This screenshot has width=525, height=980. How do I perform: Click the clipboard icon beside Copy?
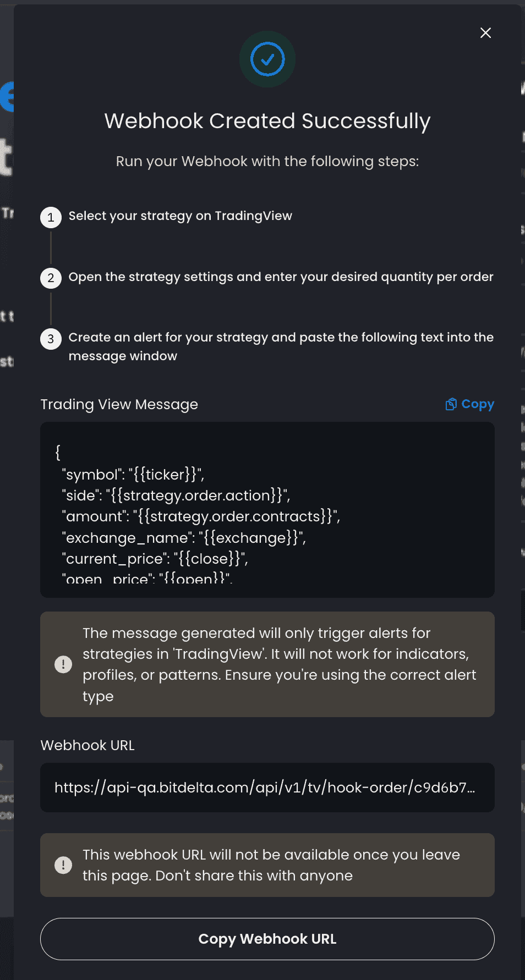pos(451,404)
